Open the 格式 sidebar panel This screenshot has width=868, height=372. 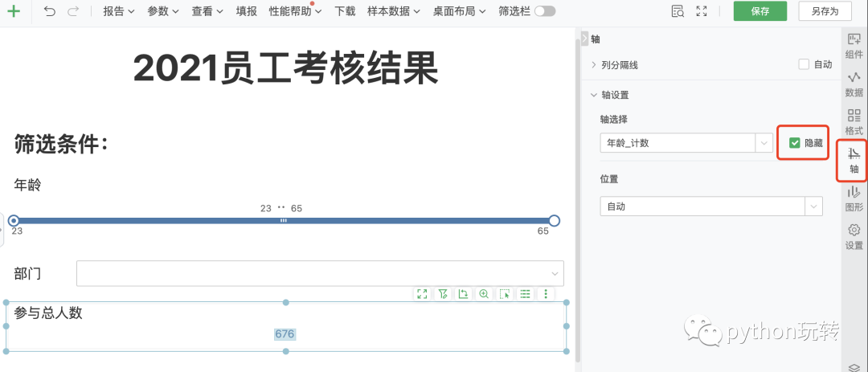point(854,122)
